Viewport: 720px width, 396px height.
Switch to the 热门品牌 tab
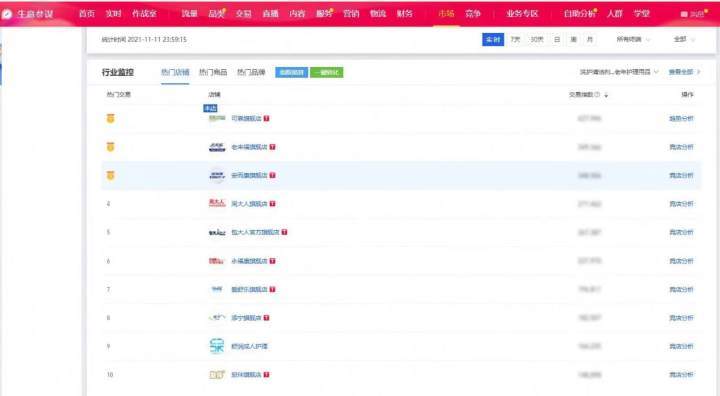click(251, 72)
